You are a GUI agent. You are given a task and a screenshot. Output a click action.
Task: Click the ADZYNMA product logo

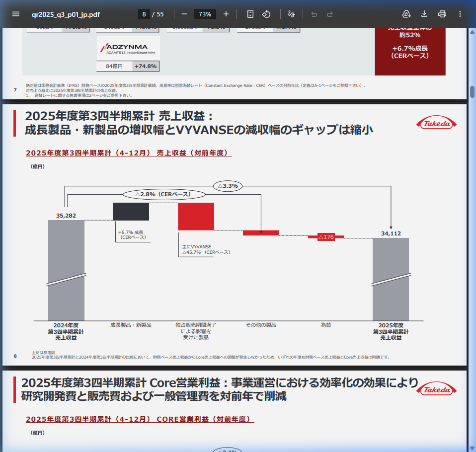click(x=128, y=49)
